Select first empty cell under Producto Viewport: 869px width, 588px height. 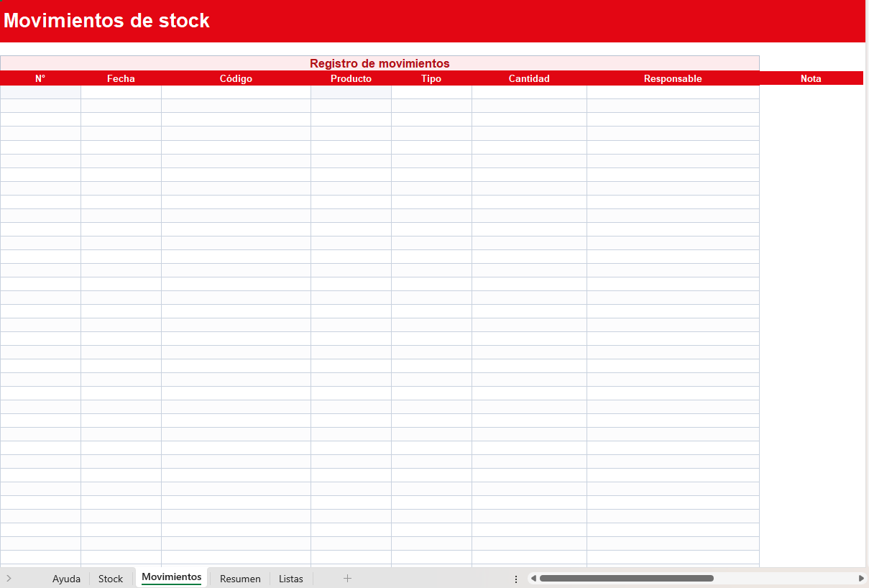coord(351,92)
